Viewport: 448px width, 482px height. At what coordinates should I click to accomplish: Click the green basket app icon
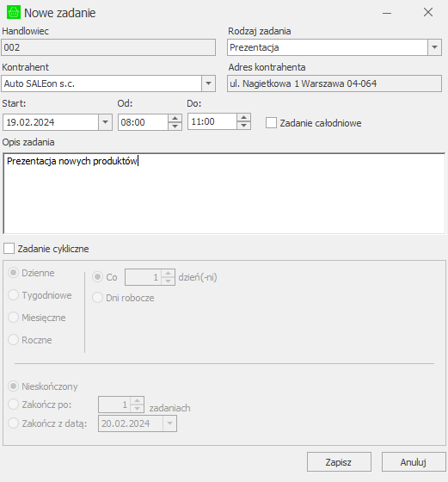pyautogui.click(x=14, y=13)
